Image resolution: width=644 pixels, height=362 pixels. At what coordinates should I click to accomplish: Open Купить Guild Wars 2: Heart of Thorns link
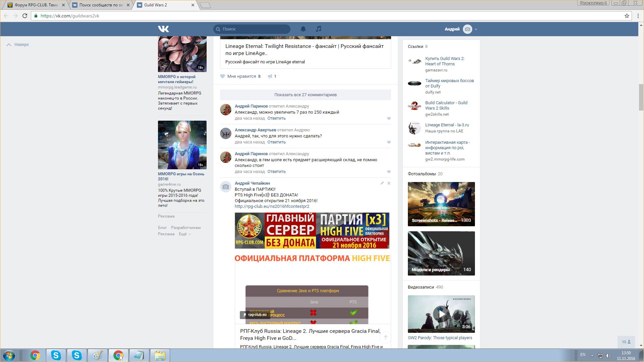coord(445,61)
